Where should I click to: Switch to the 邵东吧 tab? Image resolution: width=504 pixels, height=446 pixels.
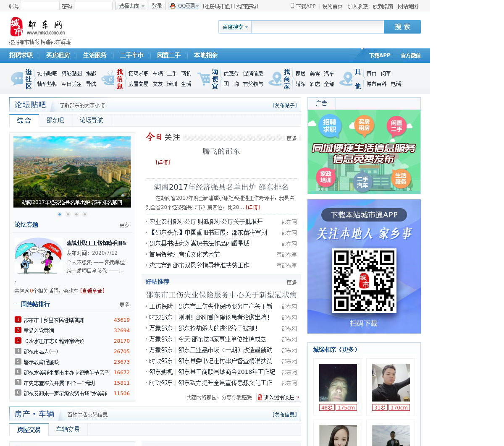point(55,120)
